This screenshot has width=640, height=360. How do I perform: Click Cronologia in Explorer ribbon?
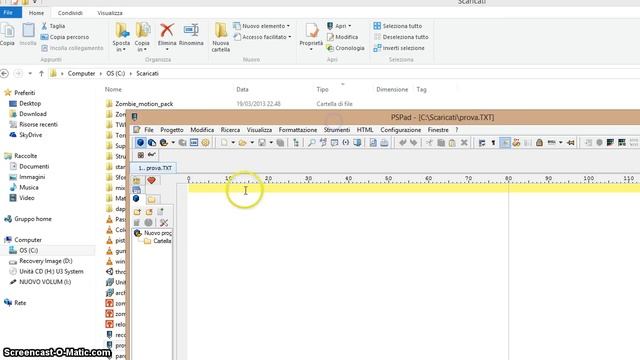point(345,48)
